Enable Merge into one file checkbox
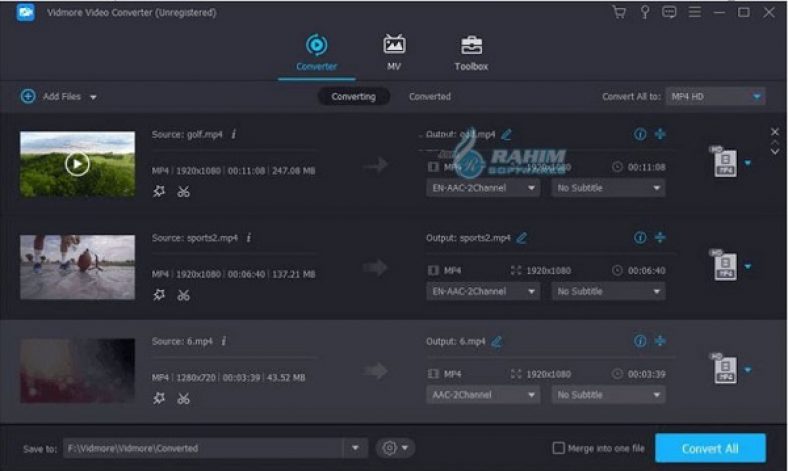The image size is (788, 471). tap(558, 448)
